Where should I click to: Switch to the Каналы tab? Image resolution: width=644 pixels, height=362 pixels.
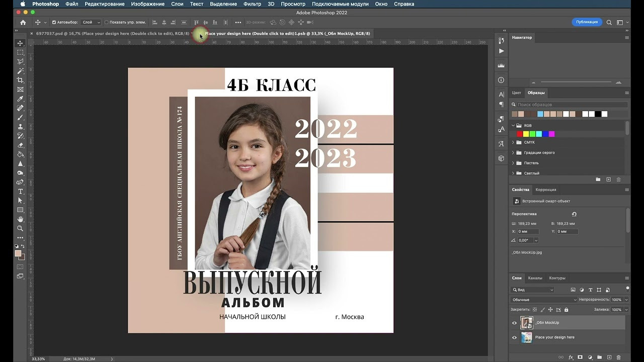(x=535, y=278)
